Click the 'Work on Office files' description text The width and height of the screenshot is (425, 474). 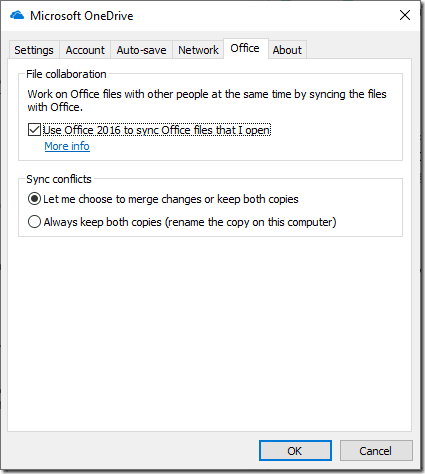coord(207,100)
